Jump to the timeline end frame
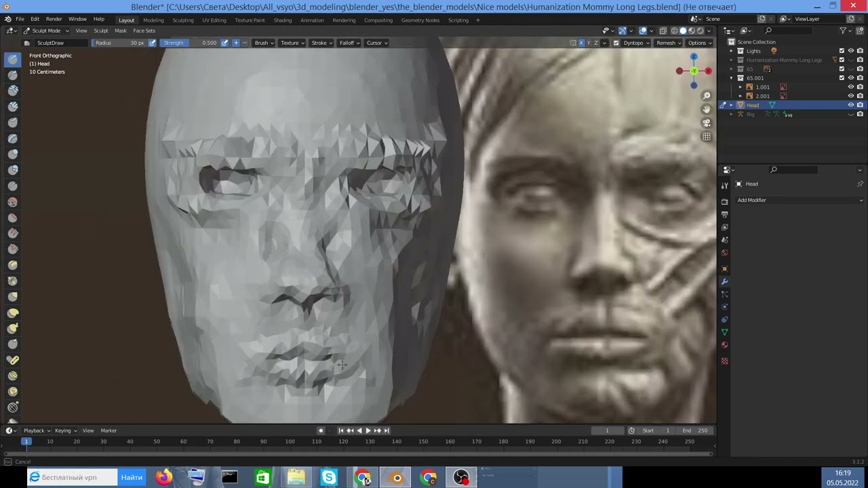This screenshot has width=868, height=488. 387,430
